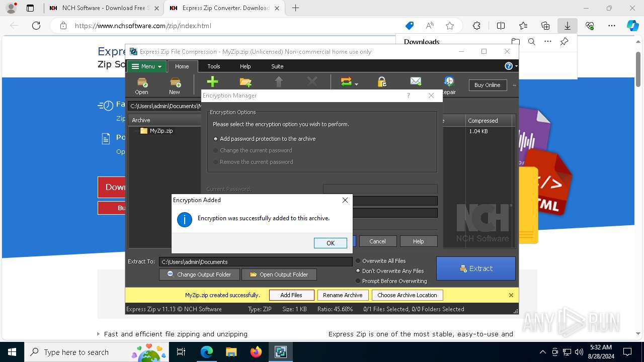Open more options in Downloads panel
This screenshot has width=644, height=362.
[548, 42]
